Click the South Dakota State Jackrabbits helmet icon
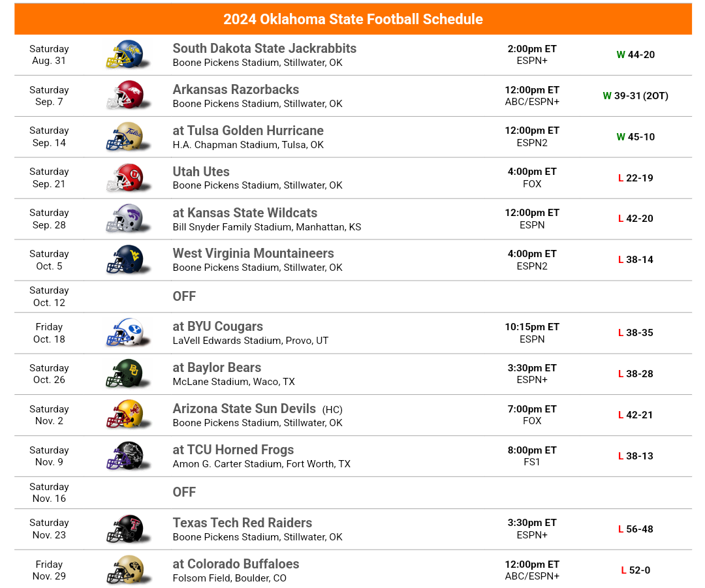This screenshot has height=588, width=705. (128, 54)
